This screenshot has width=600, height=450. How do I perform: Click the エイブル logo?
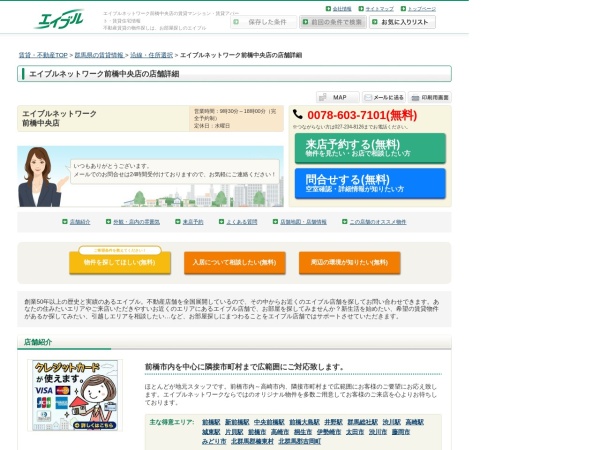[59, 19]
